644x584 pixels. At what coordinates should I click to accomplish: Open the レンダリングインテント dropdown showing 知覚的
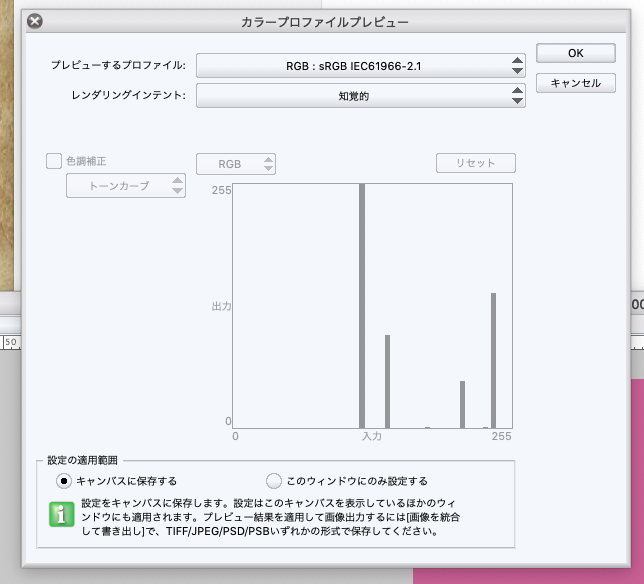point(361,96)
